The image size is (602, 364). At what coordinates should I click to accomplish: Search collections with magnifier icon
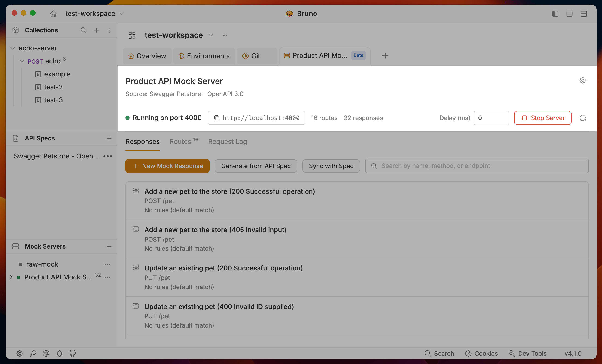(84, 30)
